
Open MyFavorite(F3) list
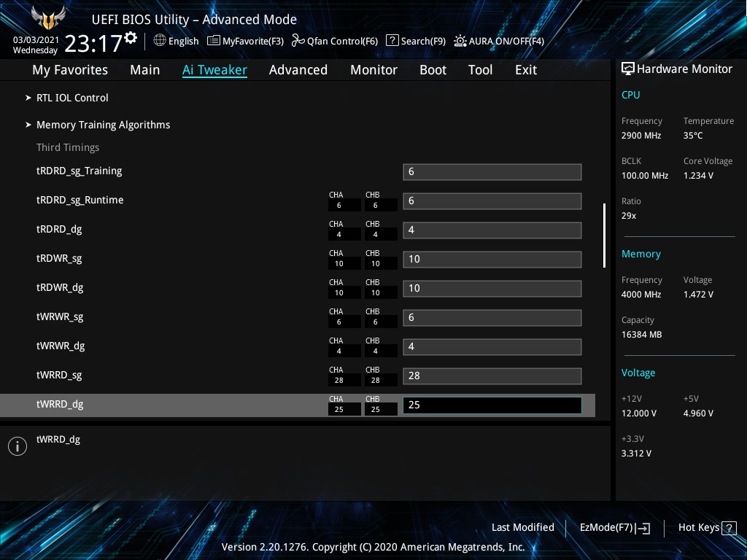click(245, 41)
